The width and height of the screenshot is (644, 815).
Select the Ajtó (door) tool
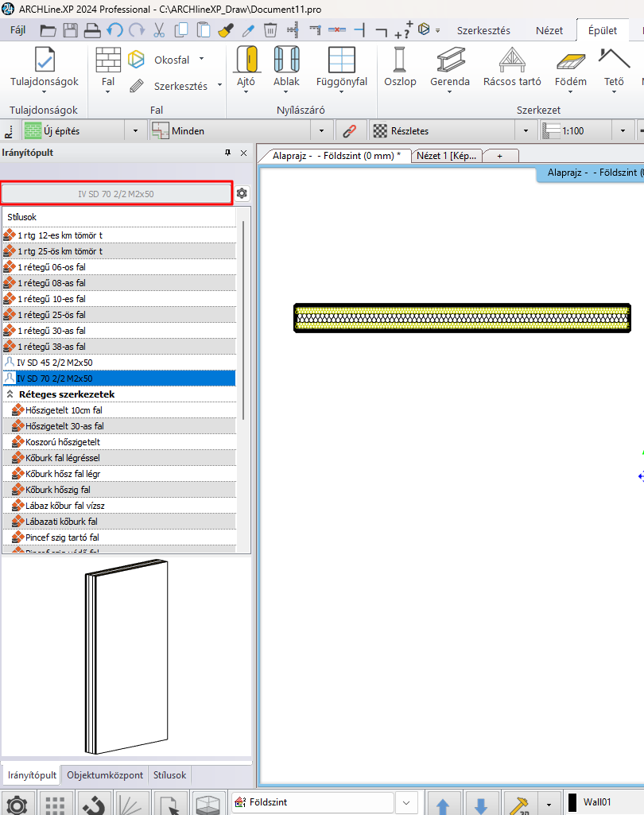pyautogui.click(x=246, y=62)
